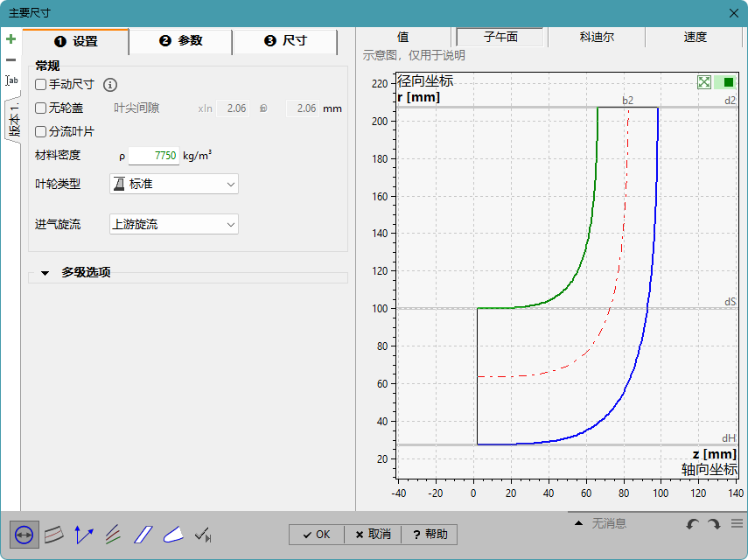Open the blade angles tool
The width and height of the screenshot is (748, 560).
(113, 535)
